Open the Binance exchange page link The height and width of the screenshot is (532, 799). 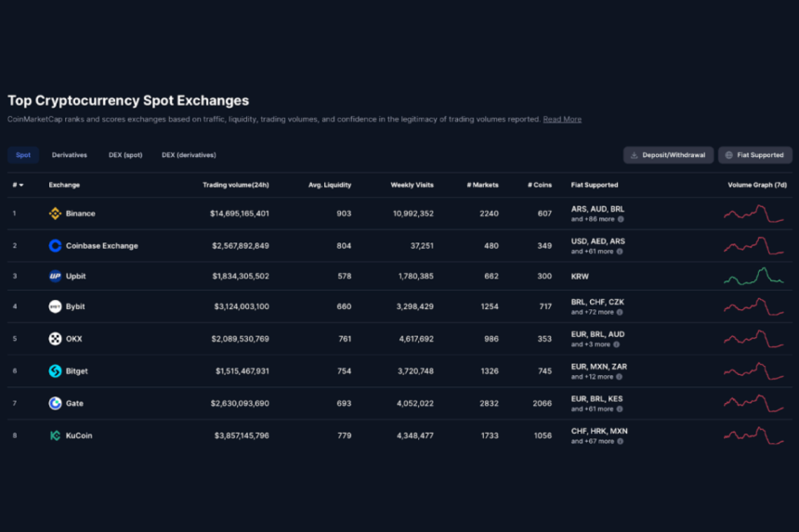81,214
